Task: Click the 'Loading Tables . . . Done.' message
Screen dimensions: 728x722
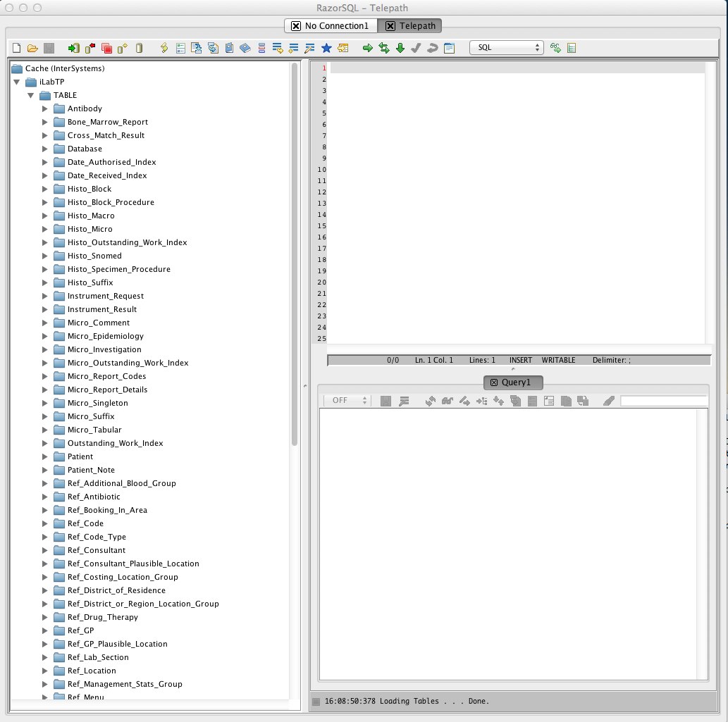Action: click(434, 701)
